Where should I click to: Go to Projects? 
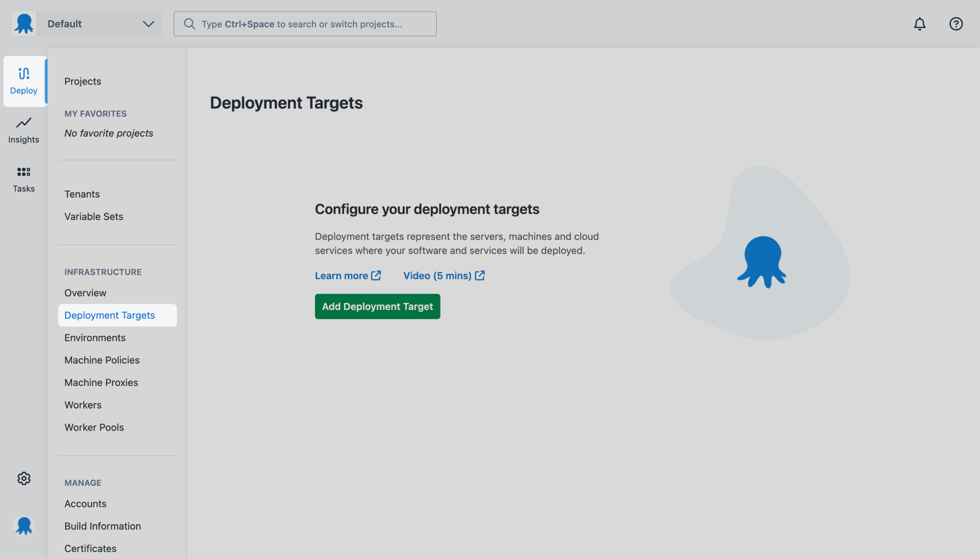tap(83, 81)
